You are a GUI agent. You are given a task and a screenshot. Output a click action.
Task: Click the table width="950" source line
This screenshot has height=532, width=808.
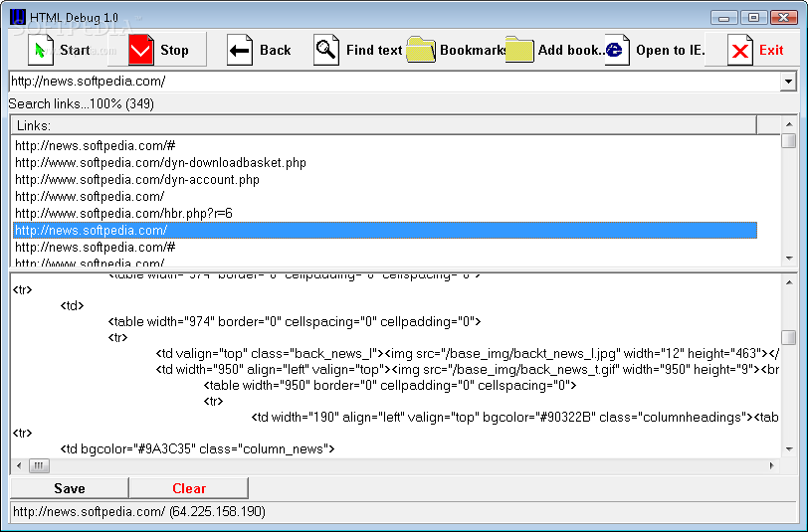click(390, 386)
